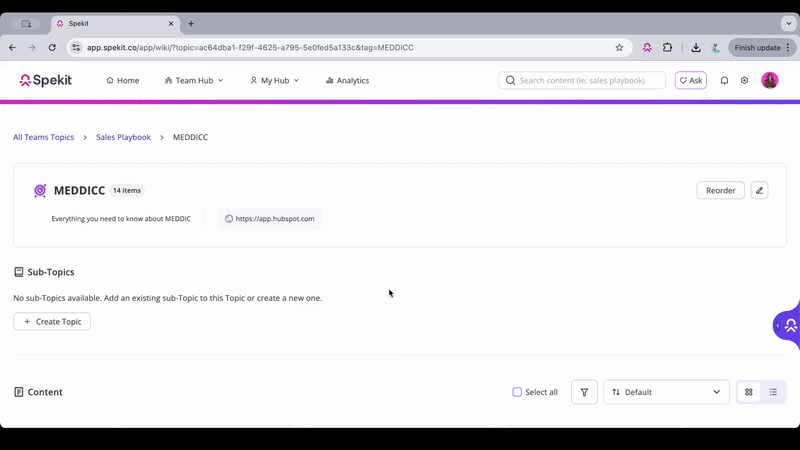Viewport: 800px width, 450px height.
Task: Go to Sales Playbook breadcrumb
Action: pos(123,137)
